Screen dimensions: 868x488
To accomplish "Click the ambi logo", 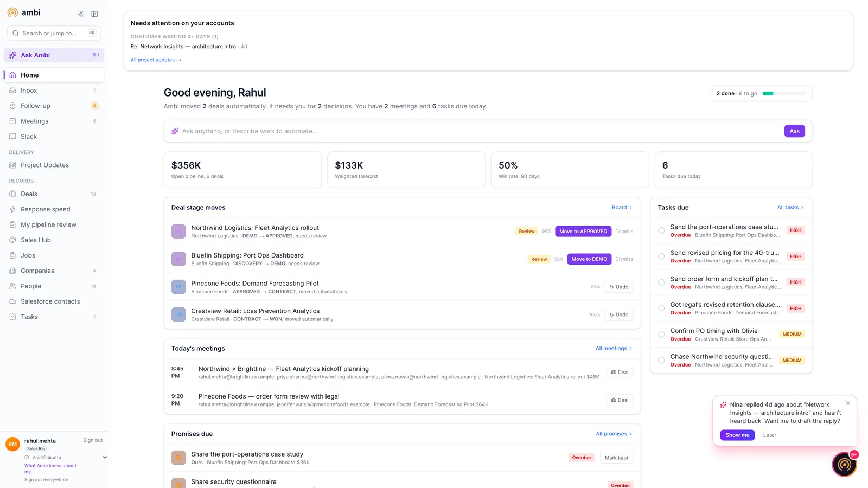I will [24, 12].
